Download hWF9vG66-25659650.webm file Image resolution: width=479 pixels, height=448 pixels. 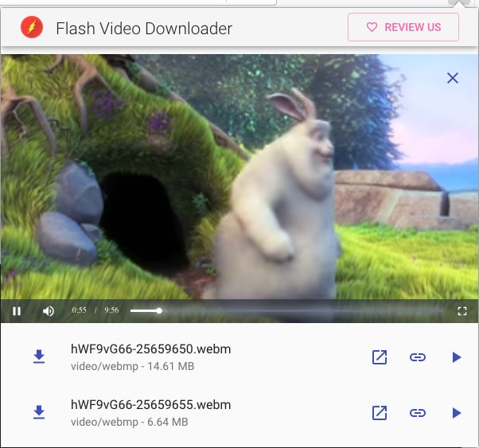point(39,357)
